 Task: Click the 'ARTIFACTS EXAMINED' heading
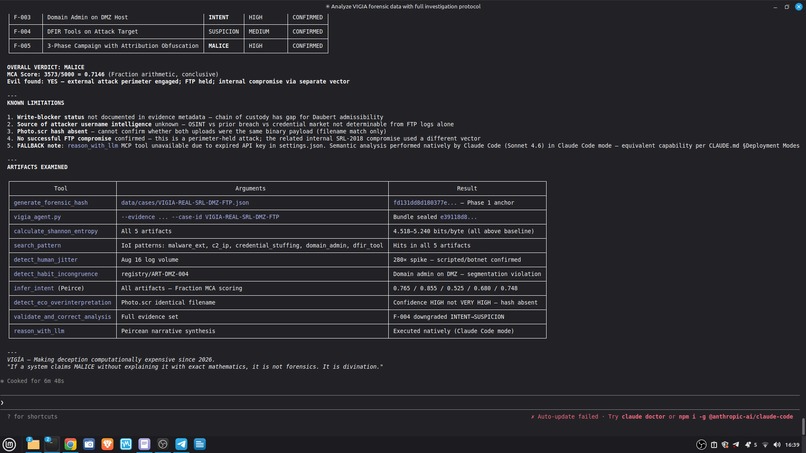[x=37, y=167]
